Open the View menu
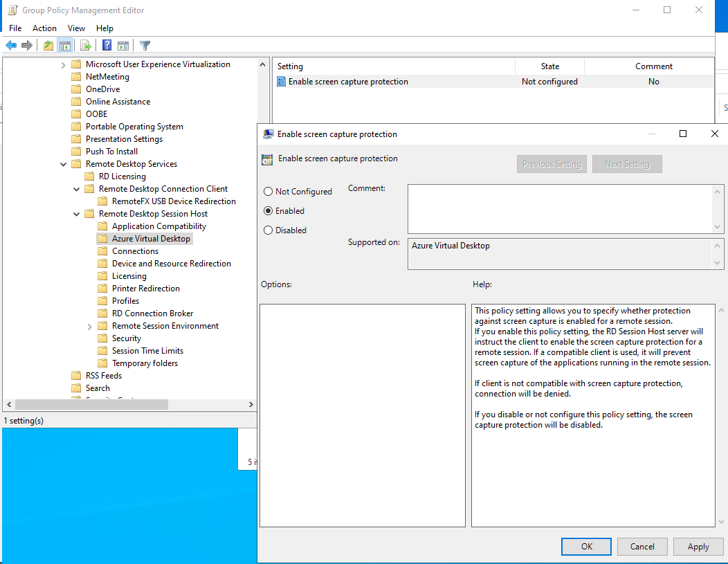 [x=76, y=28]
